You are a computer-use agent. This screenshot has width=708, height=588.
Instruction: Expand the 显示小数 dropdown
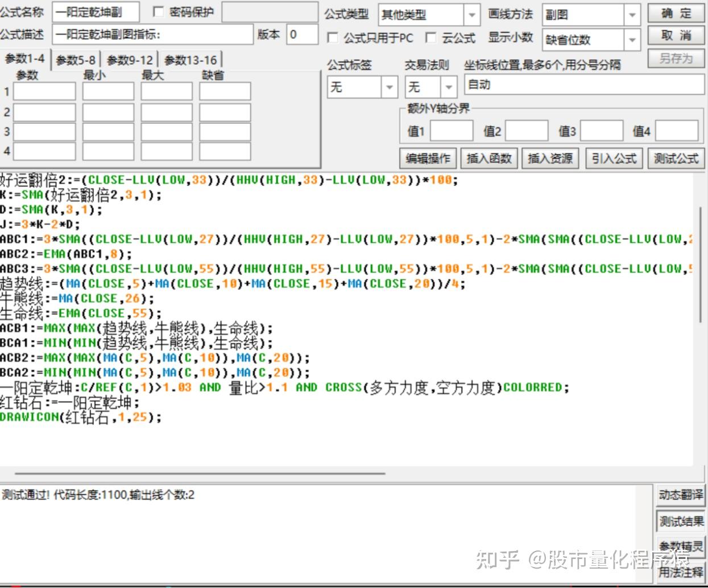[x=632, y=40]
